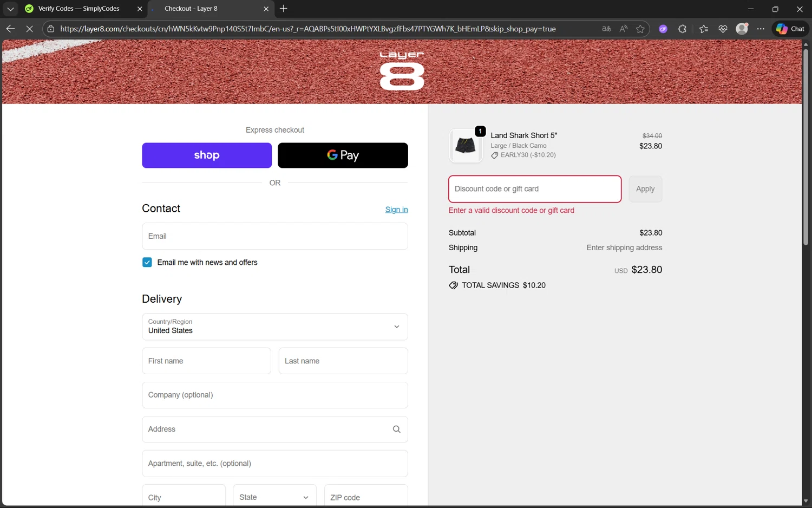The width and height of the screenshot is (812, 508).
Task: Click the Subtotal $23.80 amount
Action: point(651,233)
